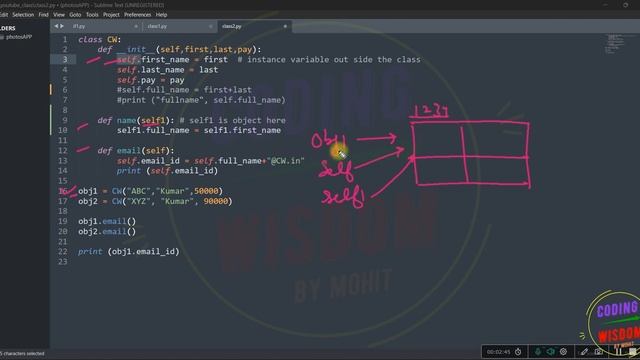The width and height of the screenshot is (640, 360).
Task: Open the Preferences menu
Action: 138,15
